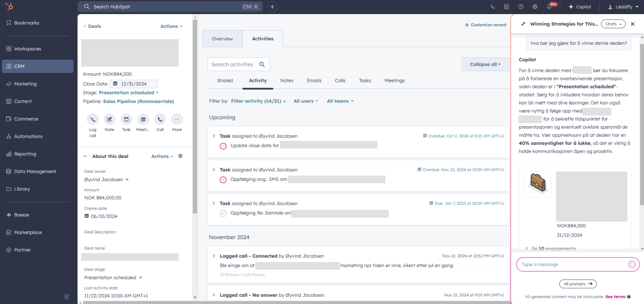Image resolution: width=644 pixels, height=304 pixels.
Task: Open the Filter activity (14/21) dropdown
Action: [259, 101]
